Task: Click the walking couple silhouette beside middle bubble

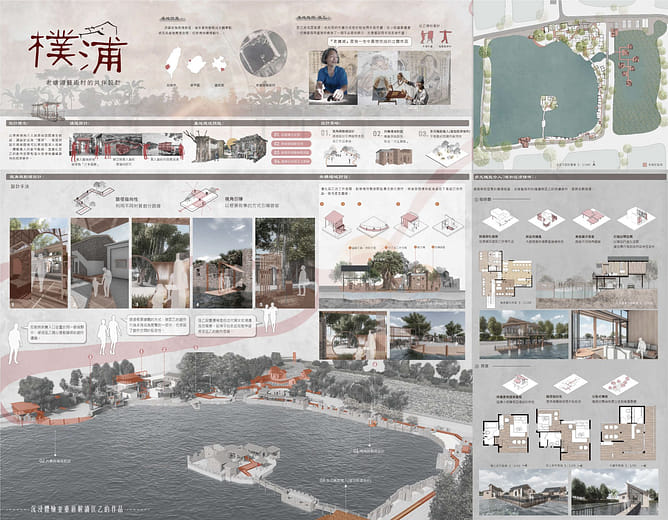Action: click(109, 335)
